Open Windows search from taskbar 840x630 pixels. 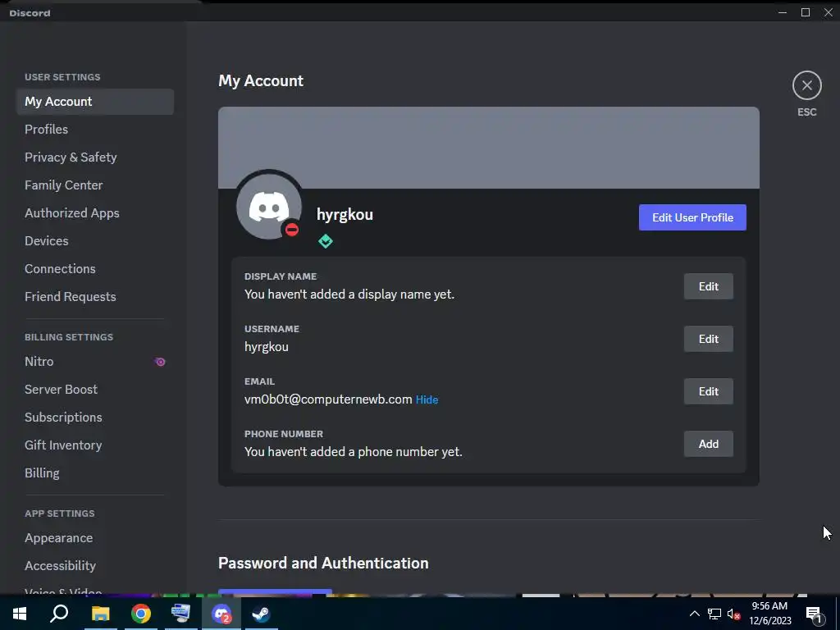click(59, 614)
